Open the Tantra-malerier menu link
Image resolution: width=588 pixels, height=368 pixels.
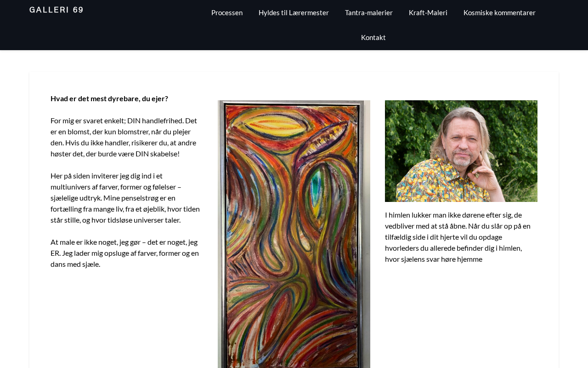tap(369, 12)
